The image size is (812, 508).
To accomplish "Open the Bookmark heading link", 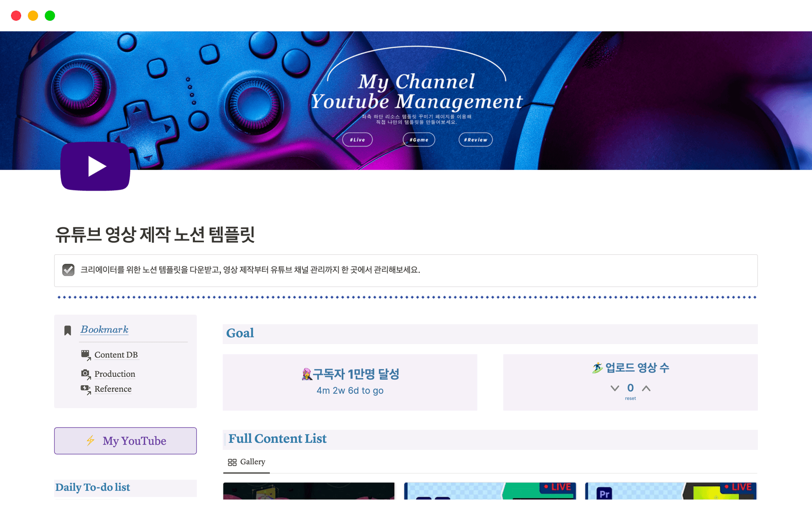I will coord(104,329).
